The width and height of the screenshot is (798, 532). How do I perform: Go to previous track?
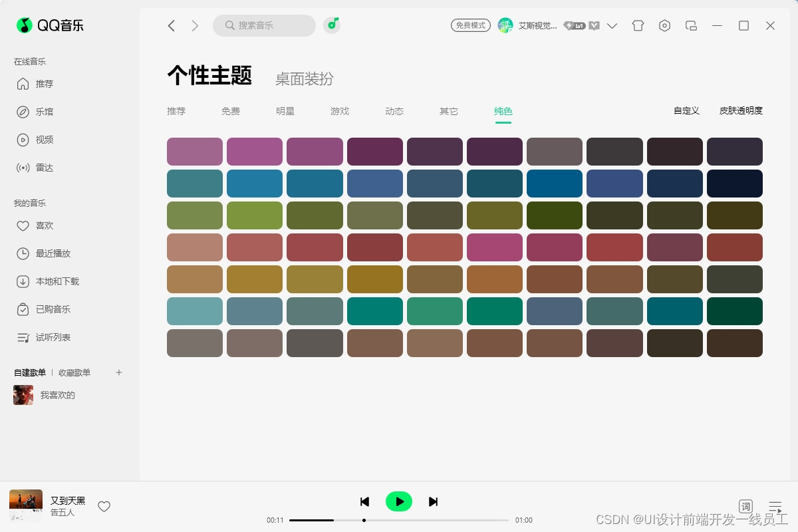click(x=364, y=501)
